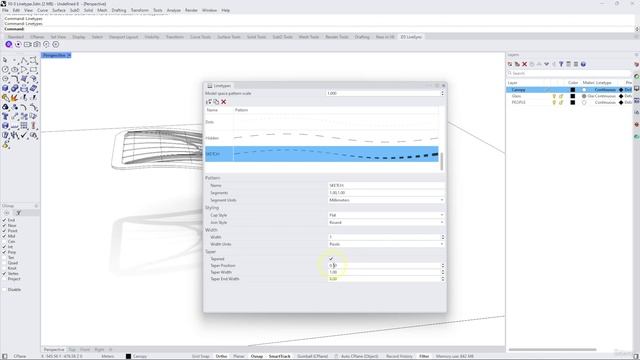
Task: Select the explode tool icon
Action: point(15,98)
